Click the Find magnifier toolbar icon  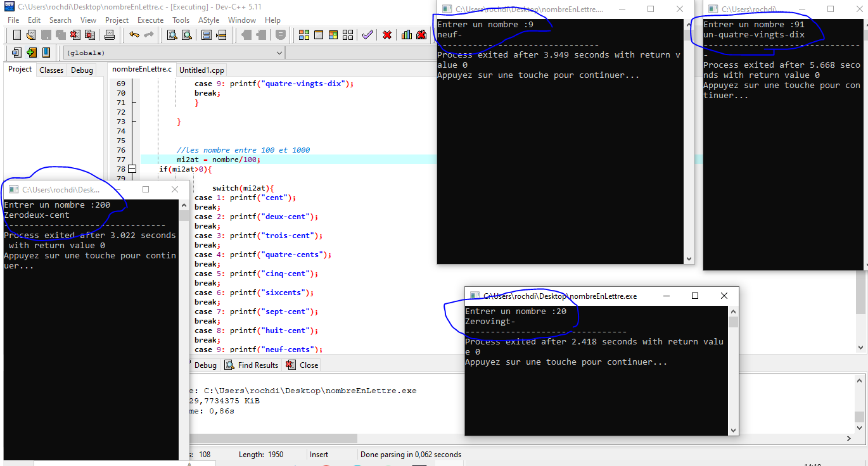point(172,35)
